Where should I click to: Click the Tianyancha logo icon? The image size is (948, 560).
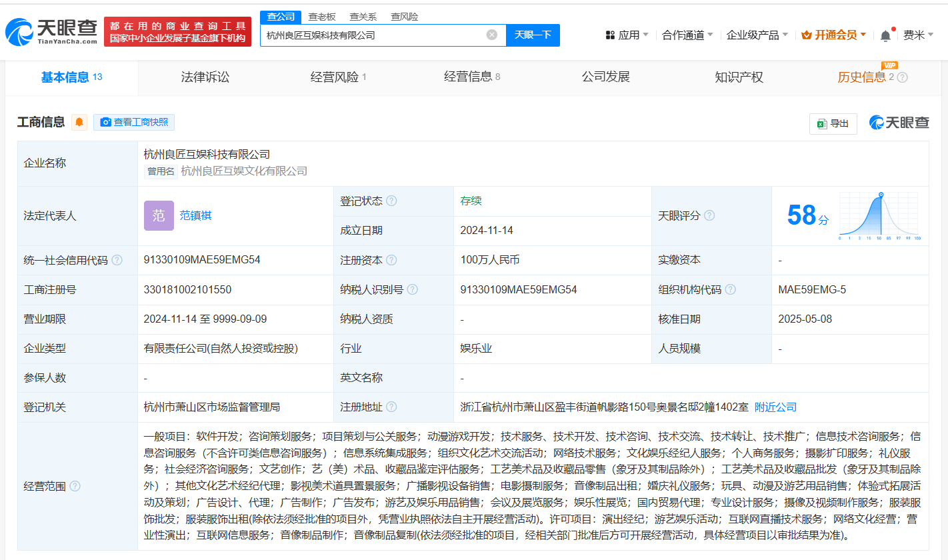[x=20, y=31]
